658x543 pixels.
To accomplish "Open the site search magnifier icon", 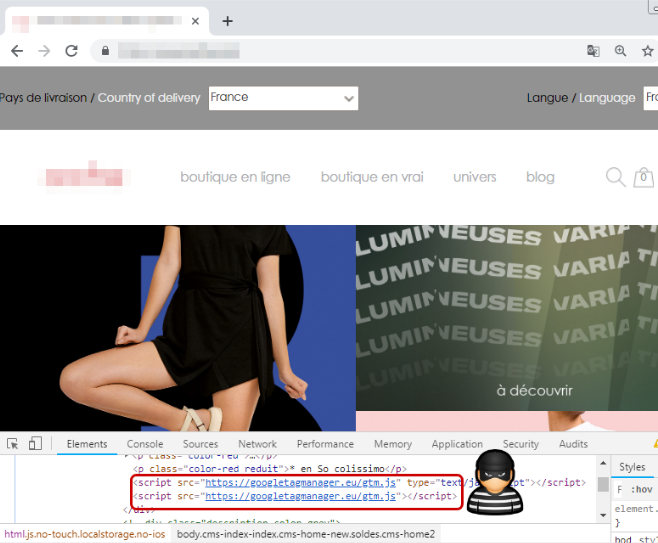I will pos(616,177).
